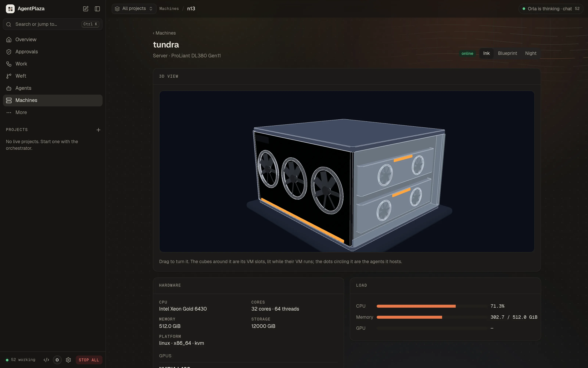The height and width of the screenshot is (368, 588).
Task: Click the n13 breadcrumb label
Action: point(191,9)
